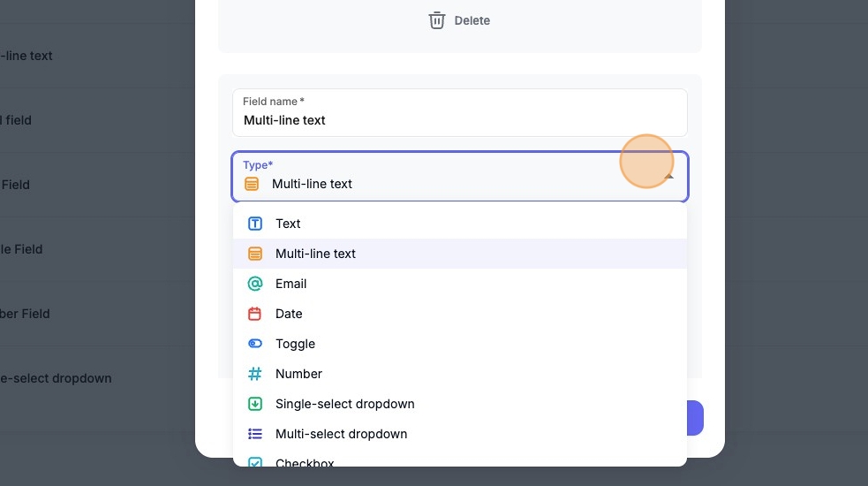Pick Multi-select dropdown type

click(x=460, y=434)
